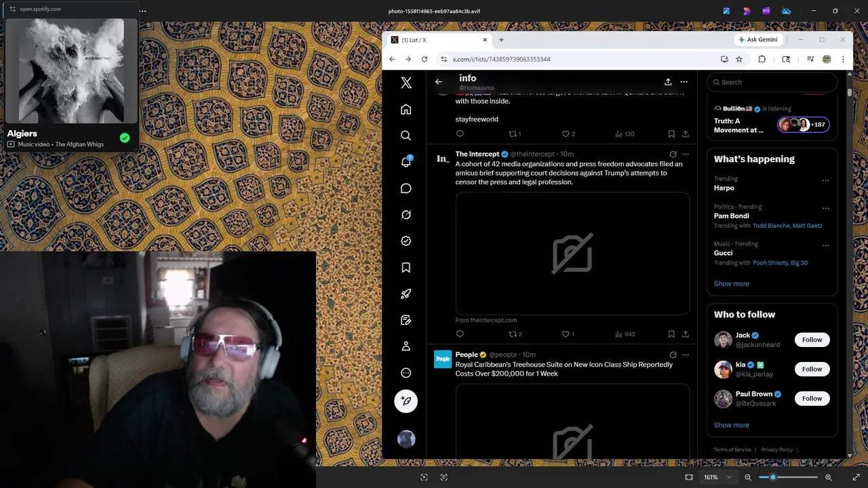Bookmark The Intercept post
This screenshot has height=488, width=868.
671,334
